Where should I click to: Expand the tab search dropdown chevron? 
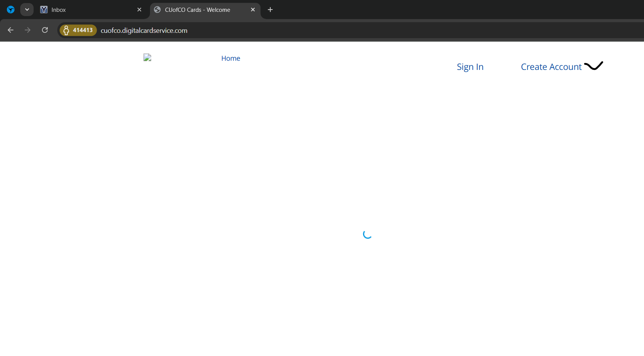(27, 10)
